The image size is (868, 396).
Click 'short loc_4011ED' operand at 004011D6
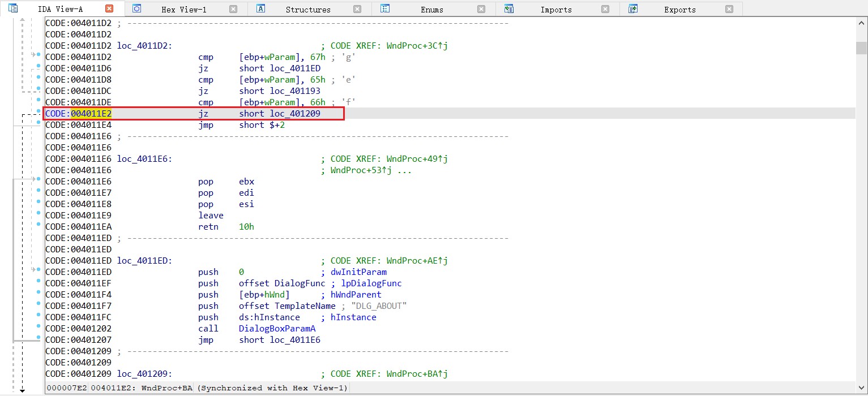pyautogui.click(x=280, y=68)
